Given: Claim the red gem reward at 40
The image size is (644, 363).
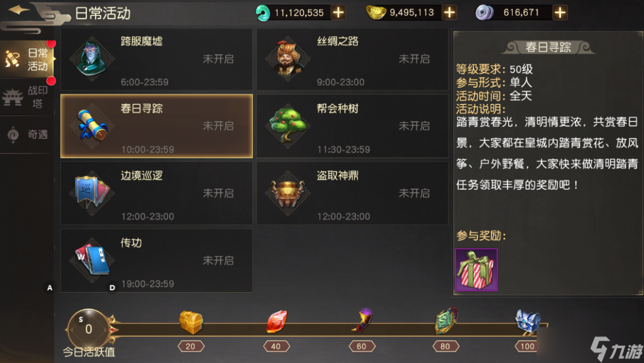Looking at the screenshot, I should point(277,322).
